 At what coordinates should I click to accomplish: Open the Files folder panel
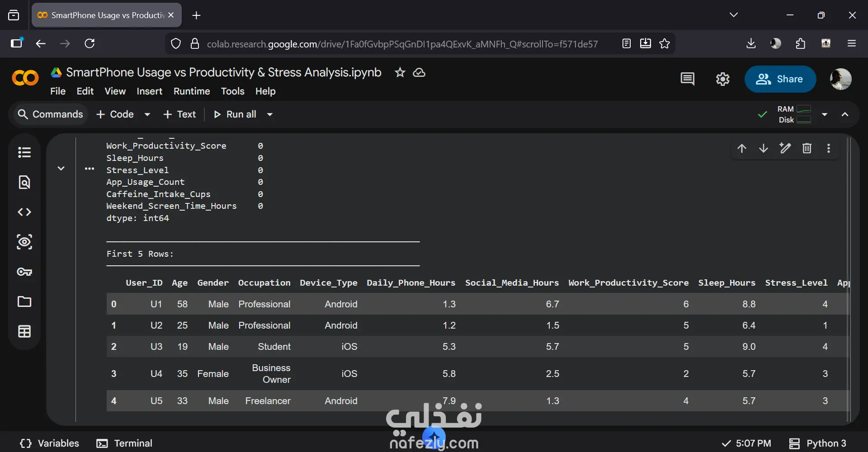coord(24,301)
